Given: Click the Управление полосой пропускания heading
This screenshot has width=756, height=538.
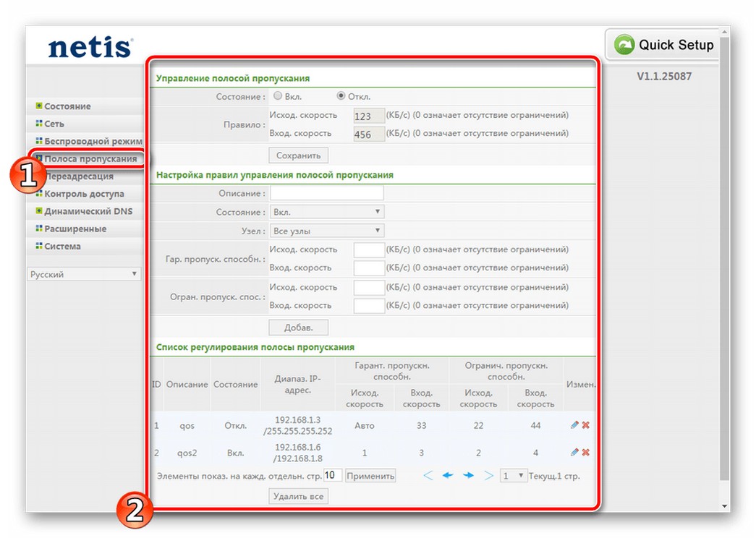Looking at the screenshot, I should pos(233,78).
